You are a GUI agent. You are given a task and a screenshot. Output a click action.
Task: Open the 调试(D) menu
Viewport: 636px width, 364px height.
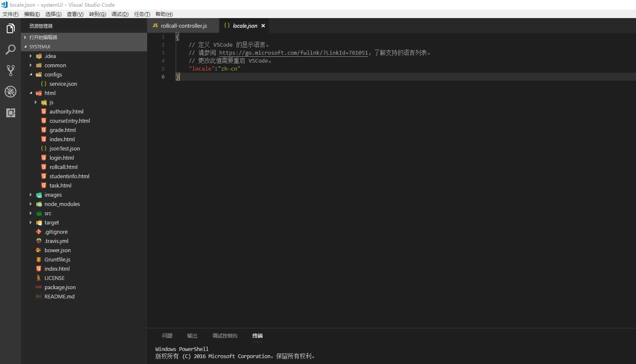[x=120, y=14]
